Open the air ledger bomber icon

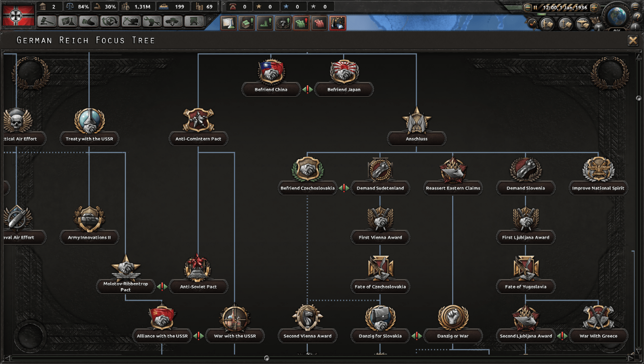tap(583, 24)
